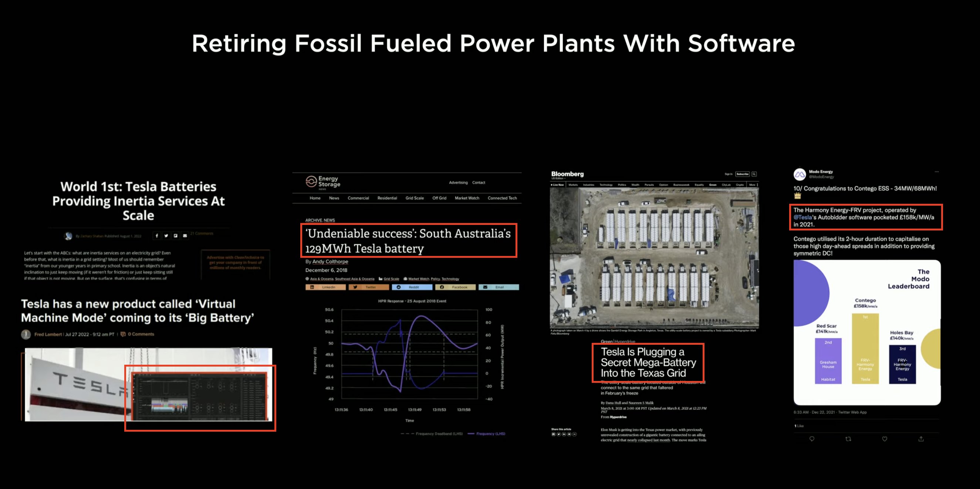980x489 pixels.
Task: Expand Bloomberg US Edition dropdown
Action: pos(558,179)
